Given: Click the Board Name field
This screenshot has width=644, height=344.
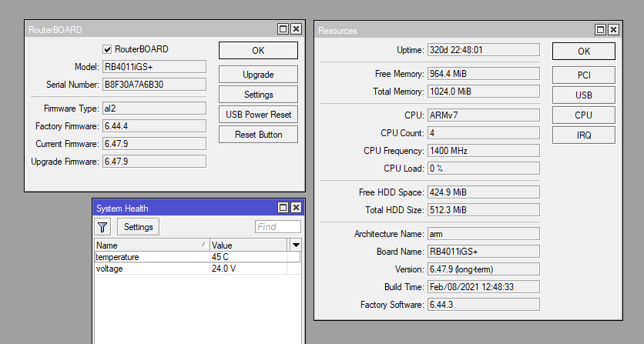Looking at the screenshot, I should click(x=484, y=252).
